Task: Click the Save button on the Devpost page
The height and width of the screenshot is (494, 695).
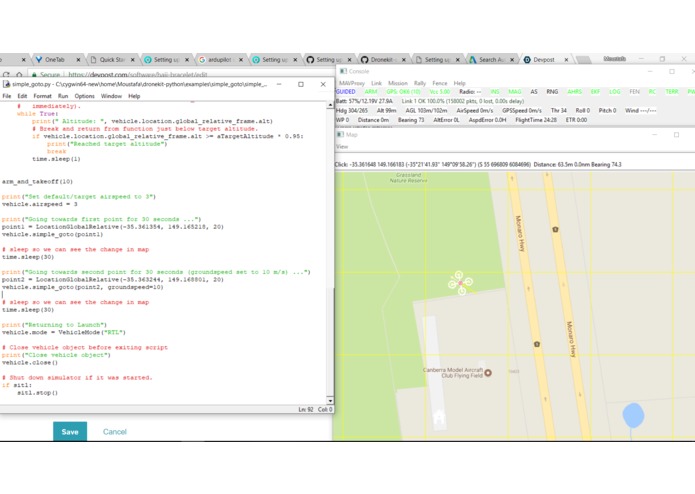Action: (x=70, y=432)
